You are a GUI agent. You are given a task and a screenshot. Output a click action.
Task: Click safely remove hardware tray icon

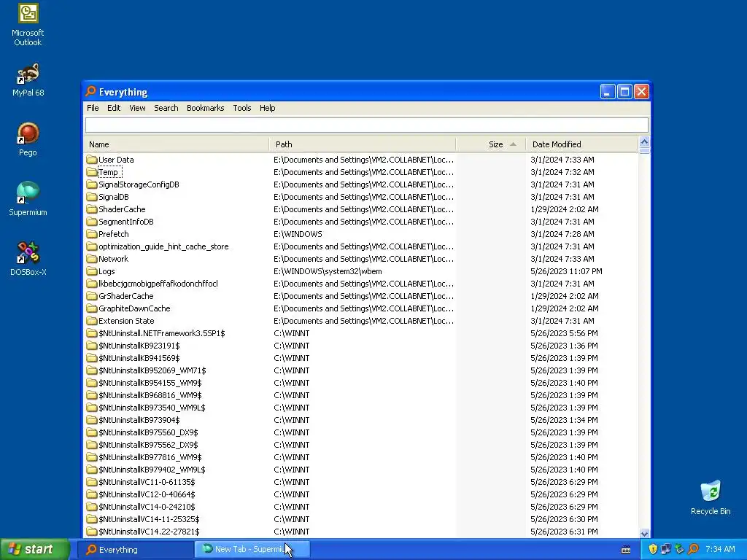coord(679,549)
